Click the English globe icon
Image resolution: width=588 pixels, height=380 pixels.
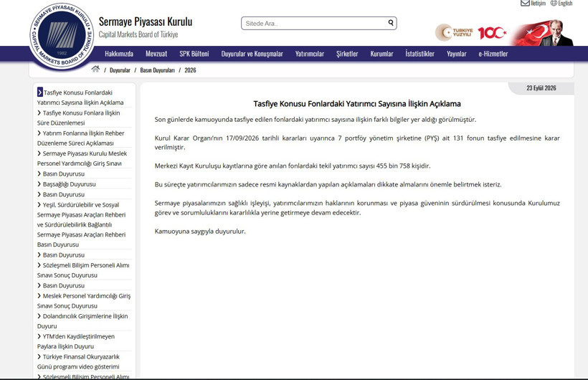(554, 4)
